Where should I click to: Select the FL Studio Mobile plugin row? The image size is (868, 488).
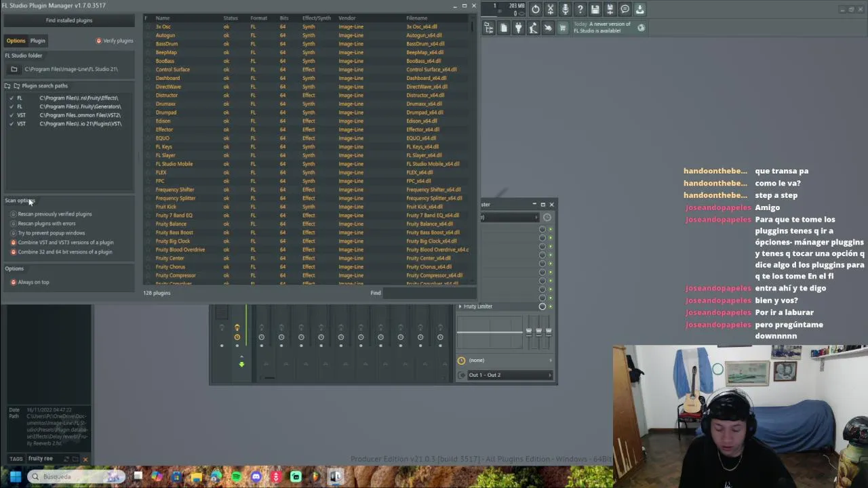[x=307, y=164]
